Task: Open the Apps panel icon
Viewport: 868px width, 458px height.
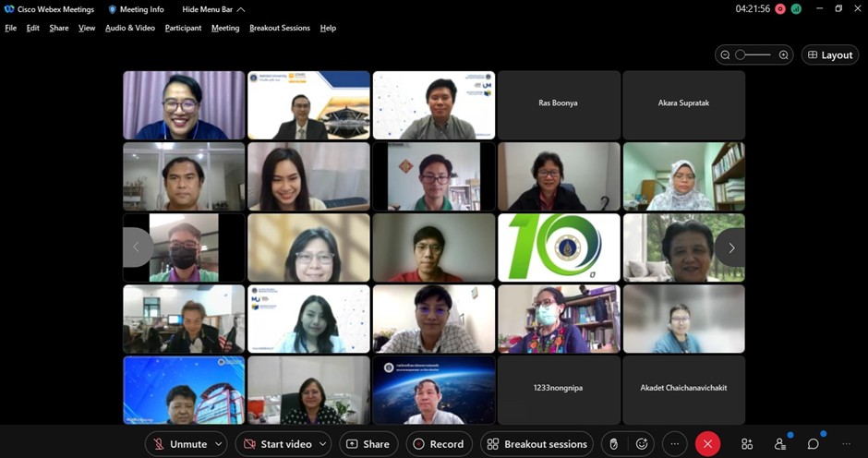Action: [x=747, y=444]
